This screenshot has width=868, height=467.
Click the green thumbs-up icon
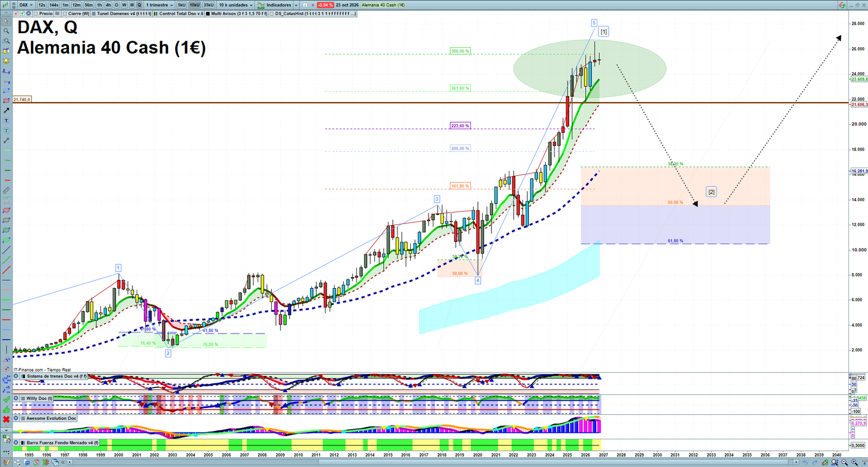click(6, 410)
